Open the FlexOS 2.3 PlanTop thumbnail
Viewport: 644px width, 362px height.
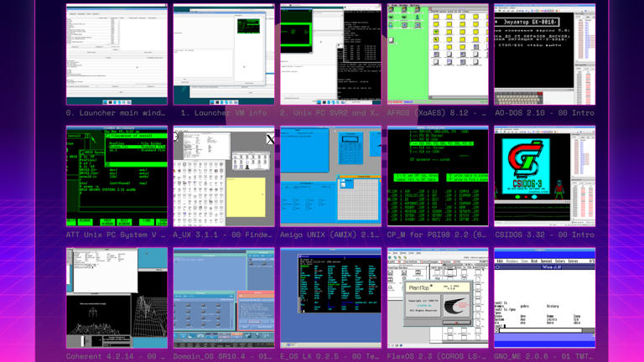(438, 298)
